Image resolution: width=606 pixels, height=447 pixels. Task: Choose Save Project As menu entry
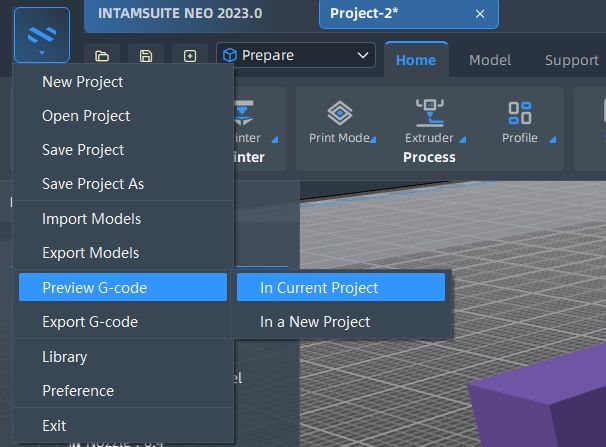123,184
